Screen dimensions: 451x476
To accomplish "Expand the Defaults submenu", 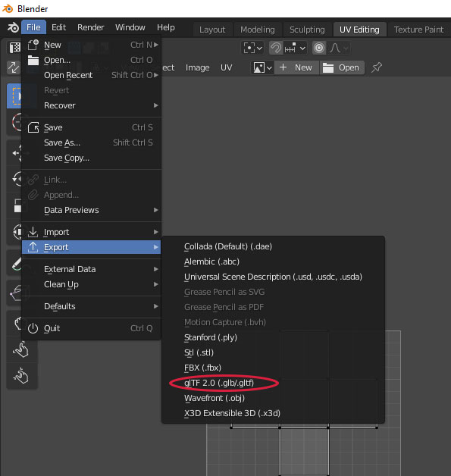I will tap(92, 306).
